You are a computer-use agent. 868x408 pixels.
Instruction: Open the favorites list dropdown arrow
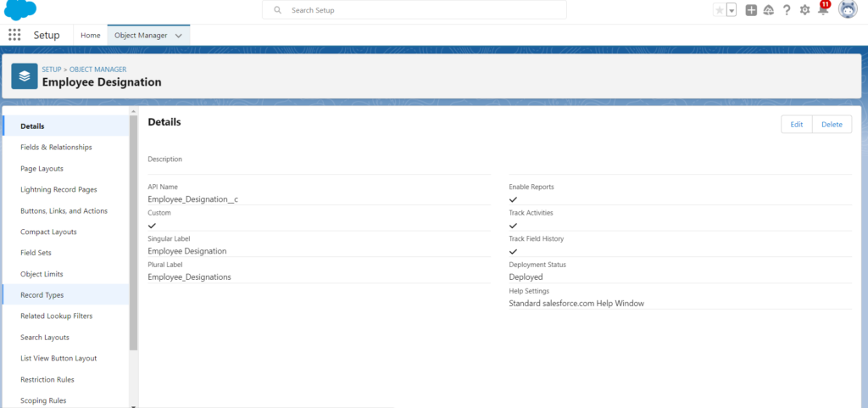pyautogui.click(x=732, y=10)
